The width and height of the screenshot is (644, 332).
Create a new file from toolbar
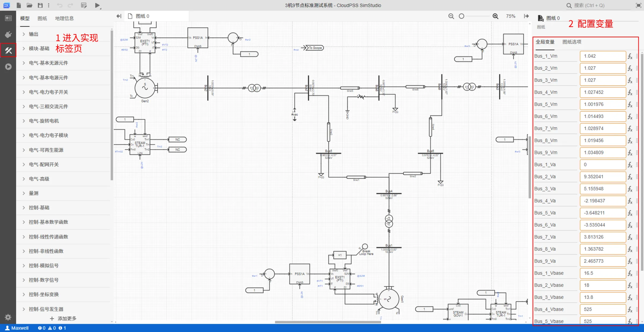point(19,5)
